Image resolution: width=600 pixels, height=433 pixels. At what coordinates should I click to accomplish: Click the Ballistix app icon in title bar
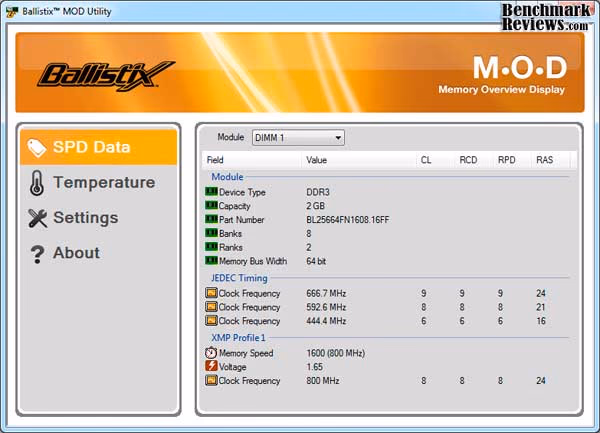pyautogui.click(x=12, y=11)
